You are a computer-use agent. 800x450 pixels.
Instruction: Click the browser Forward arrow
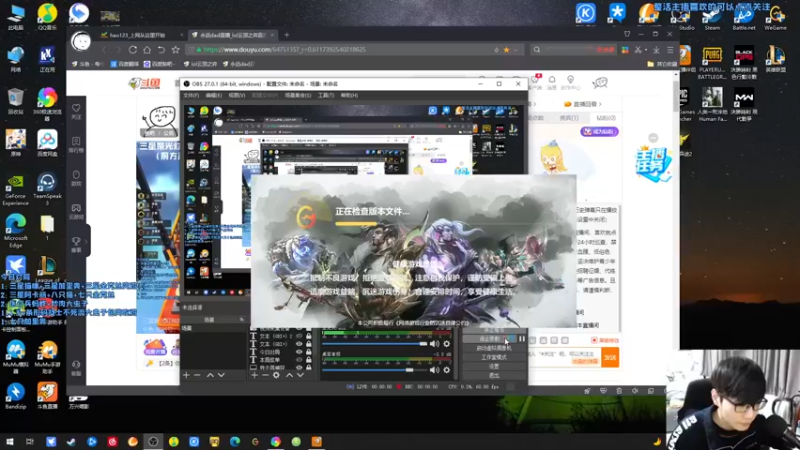(118, 50)
